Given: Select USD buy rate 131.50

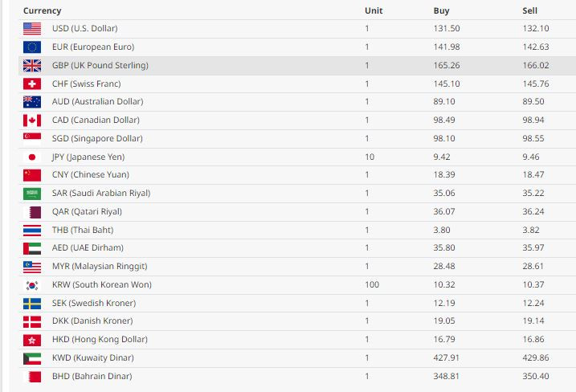Looking at the screenshot, I should coord(447,29).
